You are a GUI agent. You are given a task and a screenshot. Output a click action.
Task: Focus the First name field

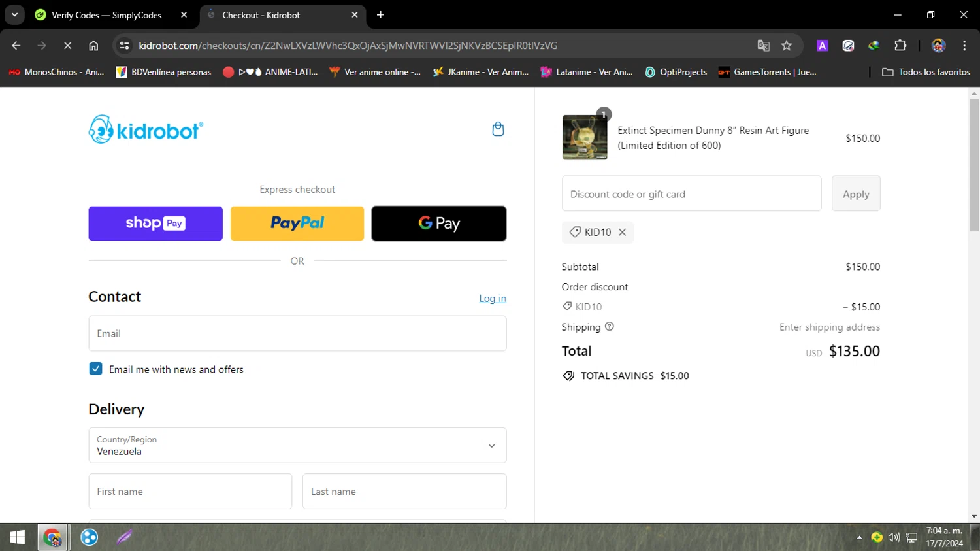click(x=190, y=491)
